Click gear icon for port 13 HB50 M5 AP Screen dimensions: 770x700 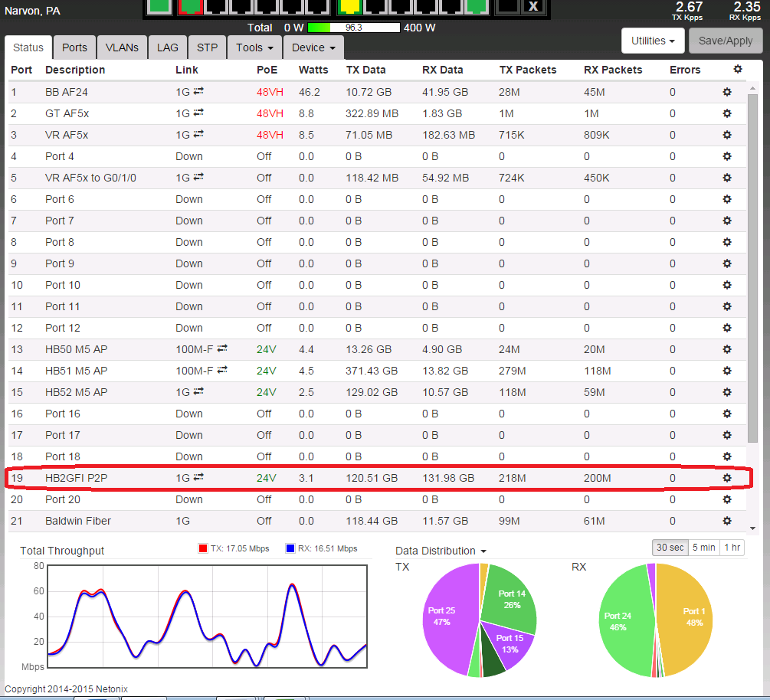coord(727,349)
